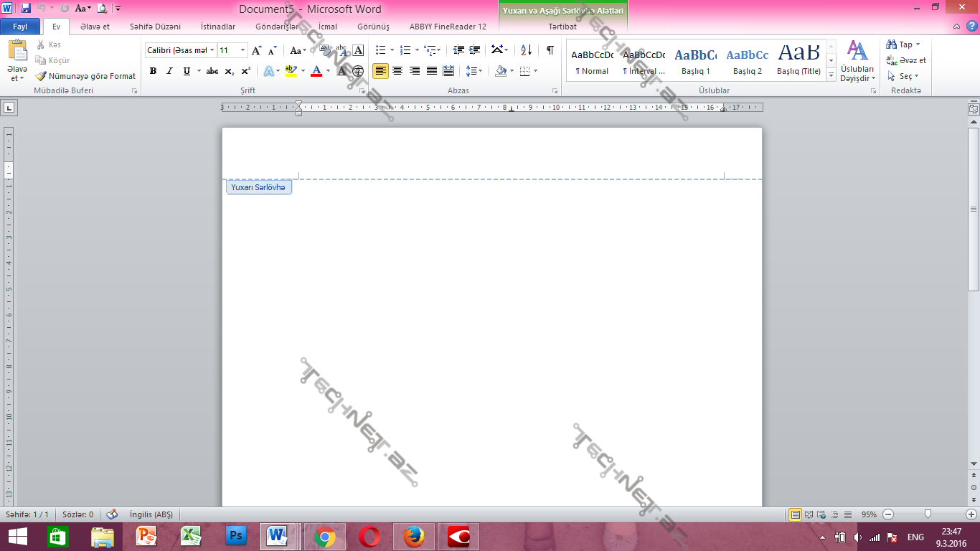Start a bulleted list

381,50
